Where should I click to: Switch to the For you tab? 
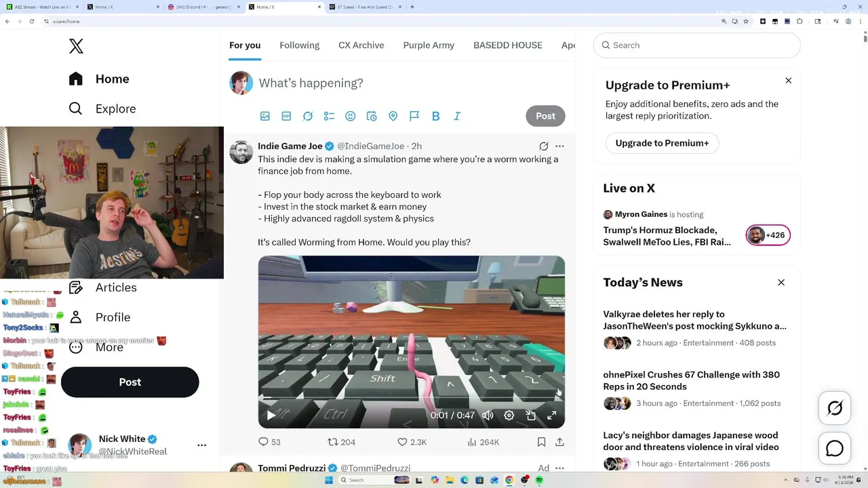tap(245, 45)
